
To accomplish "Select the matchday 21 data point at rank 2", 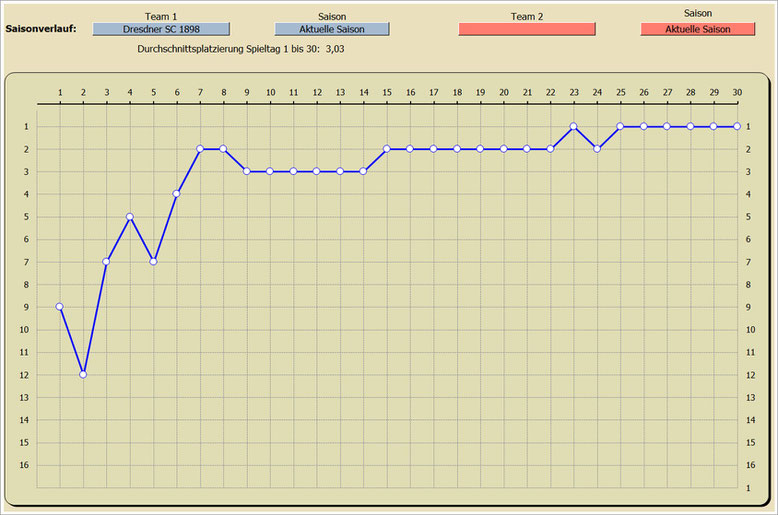I will pyautogui.click(x=527, y=148).
